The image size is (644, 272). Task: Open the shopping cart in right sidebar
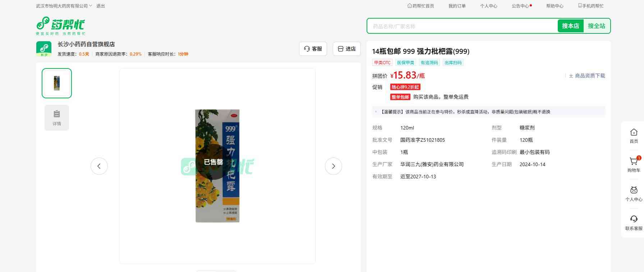[634, 162]
